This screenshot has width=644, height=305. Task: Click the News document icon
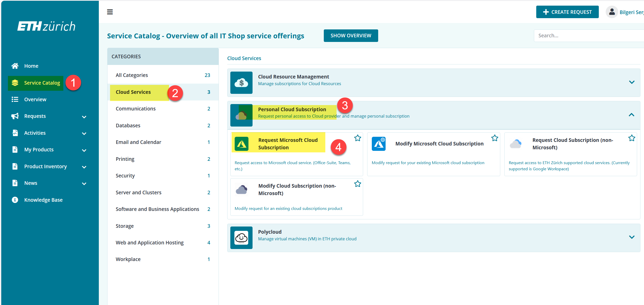15,183
